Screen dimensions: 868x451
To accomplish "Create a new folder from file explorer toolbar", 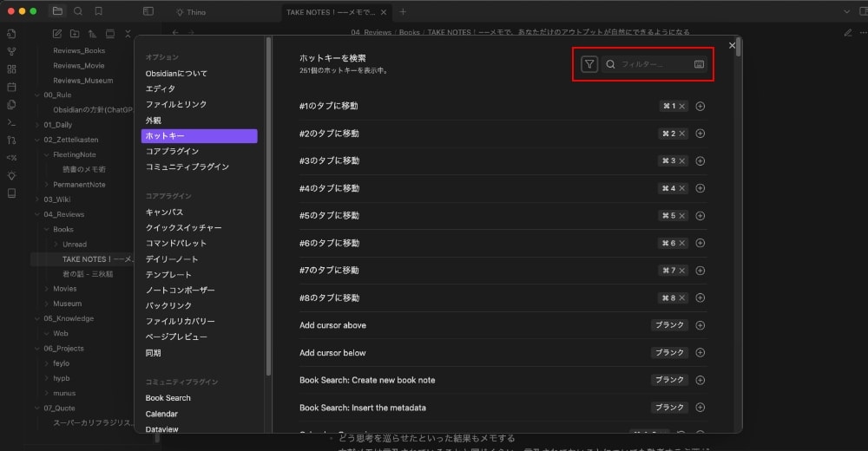I will pyautogui.click(x=75, y=34).
